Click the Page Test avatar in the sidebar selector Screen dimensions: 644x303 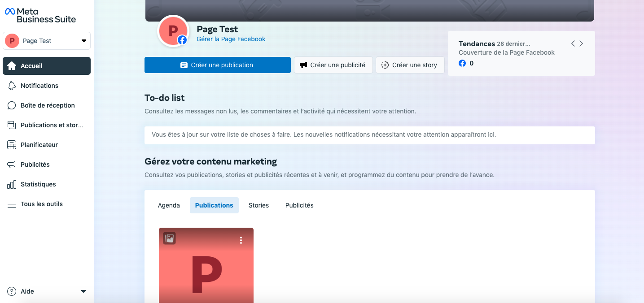[12, 41]
